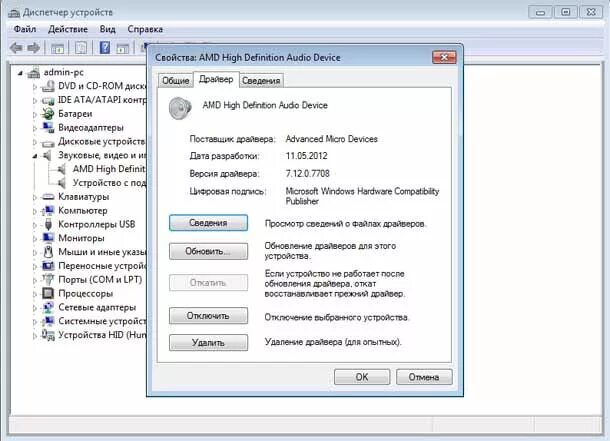Switch to the Сведения tab
Screen dimensions: 610x441
click(261, 80)
